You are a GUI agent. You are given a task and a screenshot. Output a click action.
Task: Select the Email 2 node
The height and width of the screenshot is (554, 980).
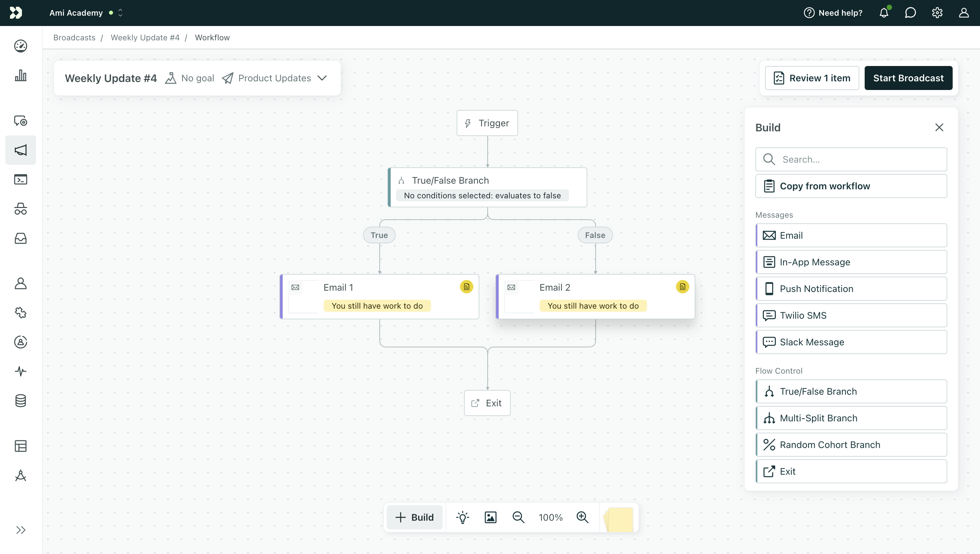pos(595,296)
